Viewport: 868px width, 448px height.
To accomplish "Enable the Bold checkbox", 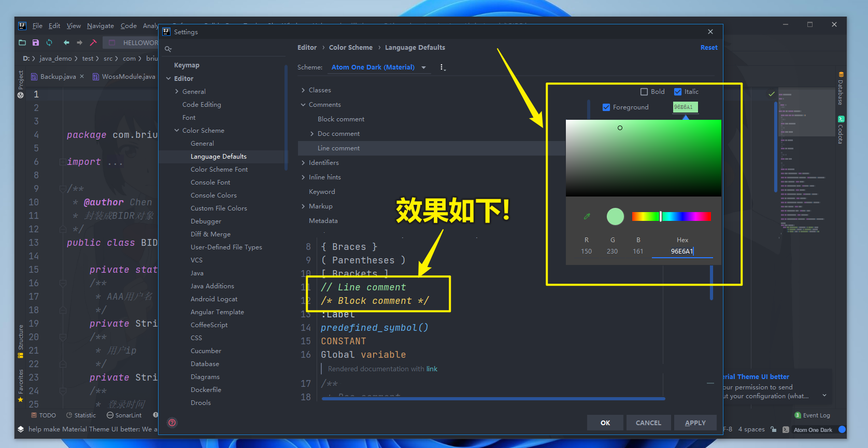I will point(644,92).
